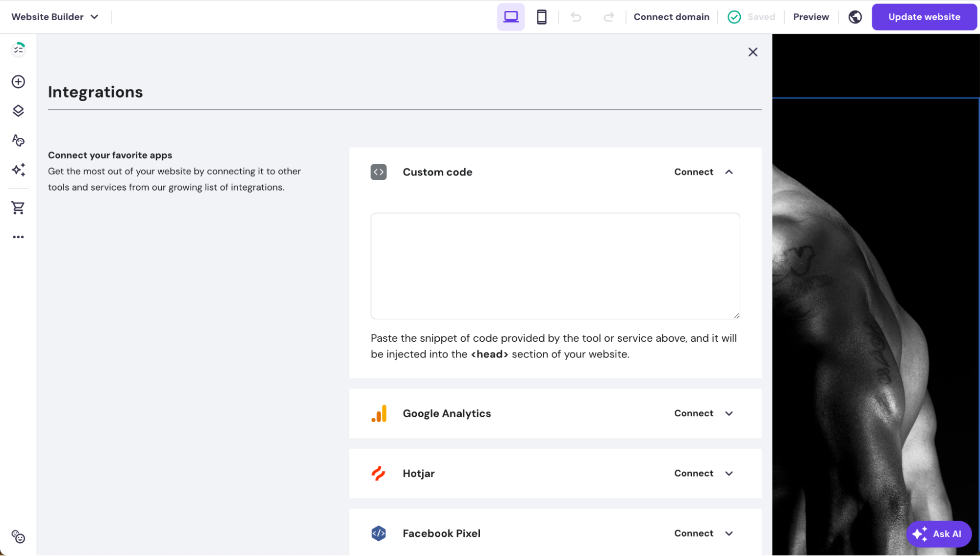Click the undo arrow in the toolbar

click(575, 17)
